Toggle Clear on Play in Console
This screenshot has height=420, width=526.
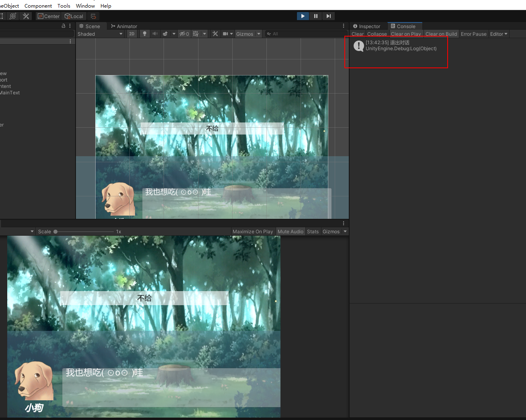[406, 34]
